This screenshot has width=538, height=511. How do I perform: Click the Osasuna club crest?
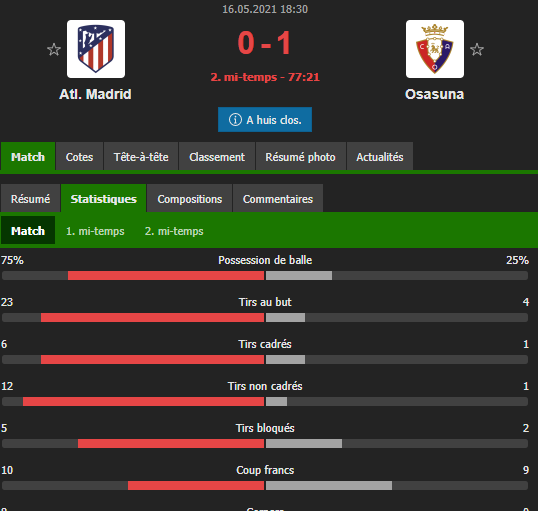(435, 49)
